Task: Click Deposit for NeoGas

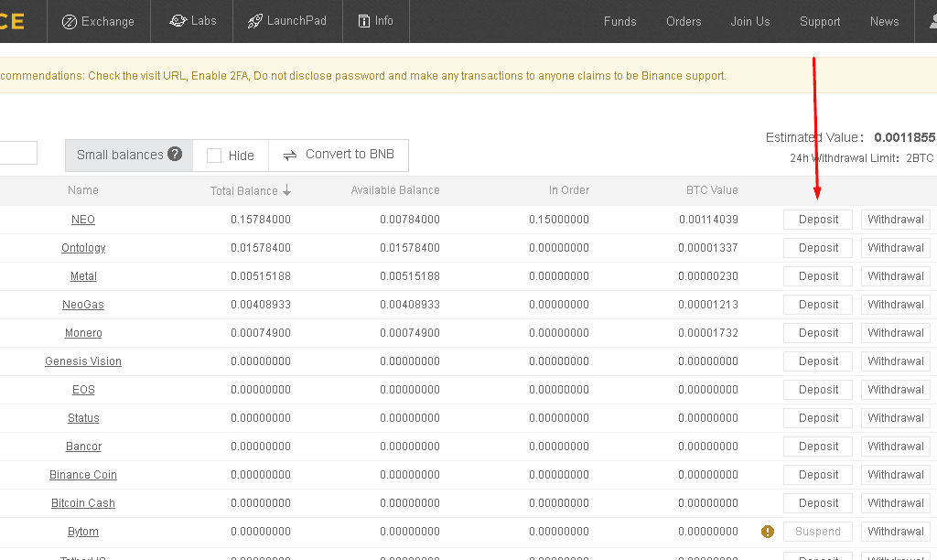Action: (x=818, y=305)
